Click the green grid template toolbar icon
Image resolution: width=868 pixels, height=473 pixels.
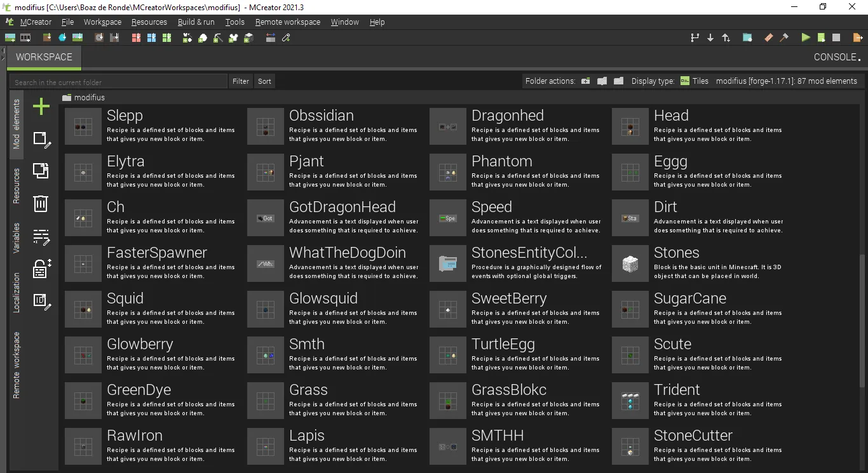(166, 38)
